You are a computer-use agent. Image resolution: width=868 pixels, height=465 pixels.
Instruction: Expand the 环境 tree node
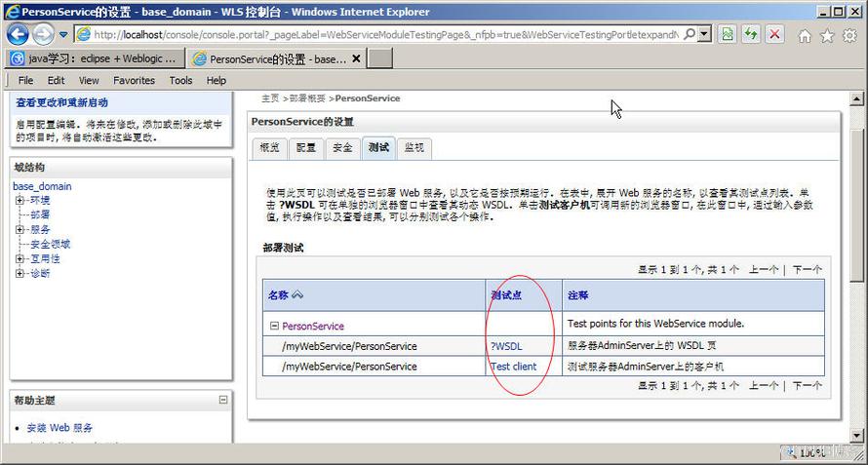pos(20,201)
